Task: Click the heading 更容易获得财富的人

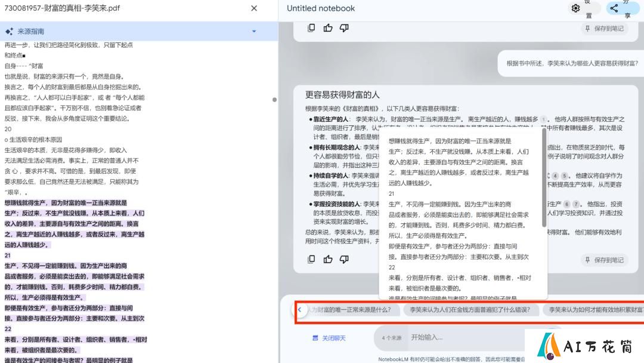Action: pyautogui.click(x=342, y=94)
